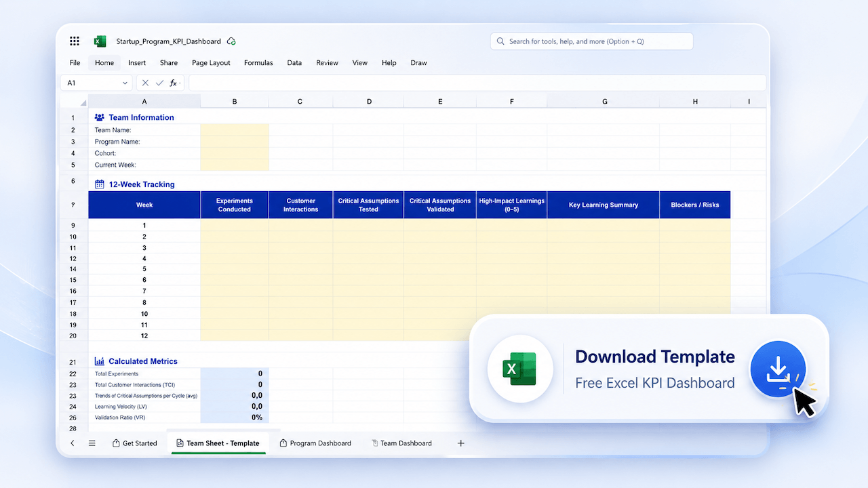Click the Customer Interactions column header
Image resolution: width=868 pixels, height=488 pixels.
[301, 205]
